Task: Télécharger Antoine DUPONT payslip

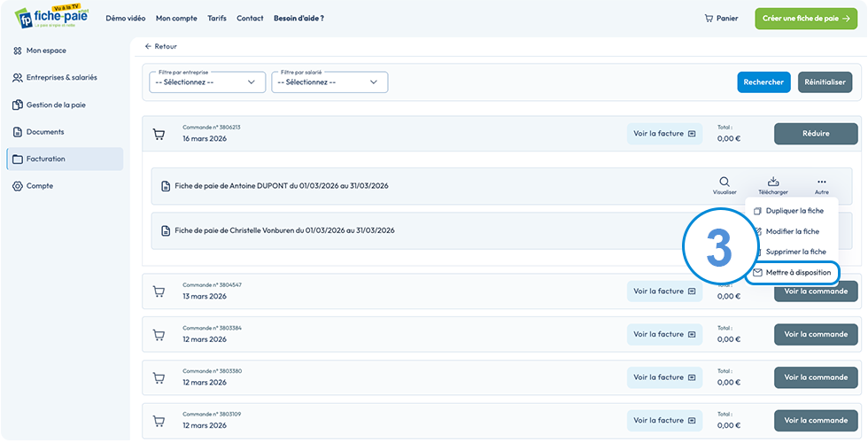Action: 773,186
